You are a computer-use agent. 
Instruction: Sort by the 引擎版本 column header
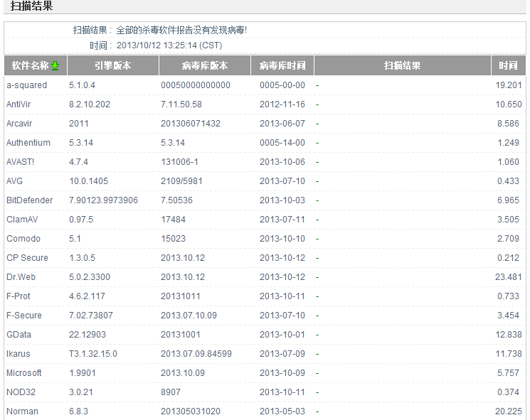coord(113,65)
